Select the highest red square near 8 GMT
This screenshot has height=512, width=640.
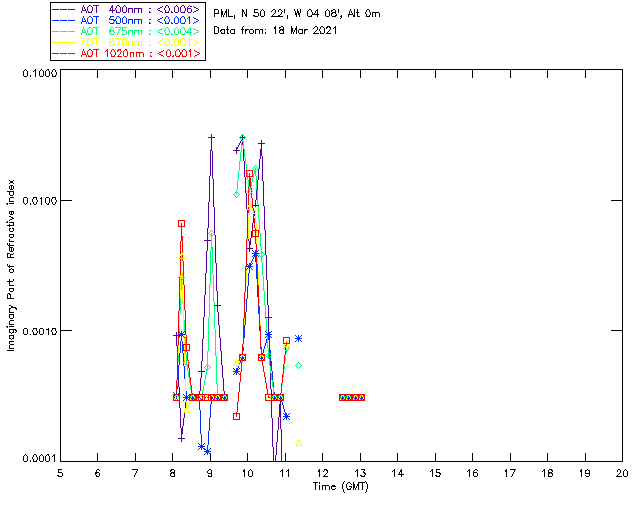click(x=181, y=224)
